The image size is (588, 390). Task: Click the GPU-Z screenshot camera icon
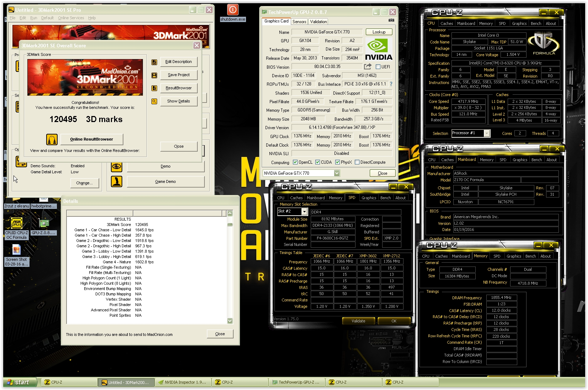pyautogui.click(x=391, y=20)
